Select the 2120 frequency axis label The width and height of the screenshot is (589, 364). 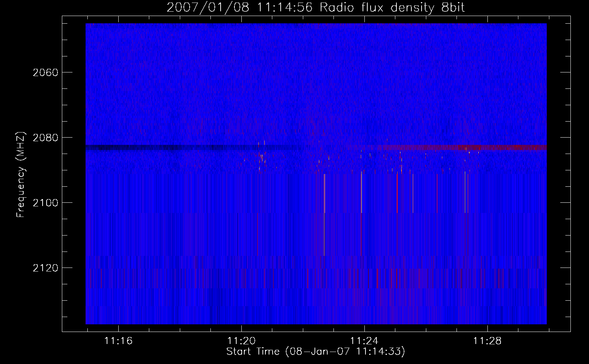[46, 268]
